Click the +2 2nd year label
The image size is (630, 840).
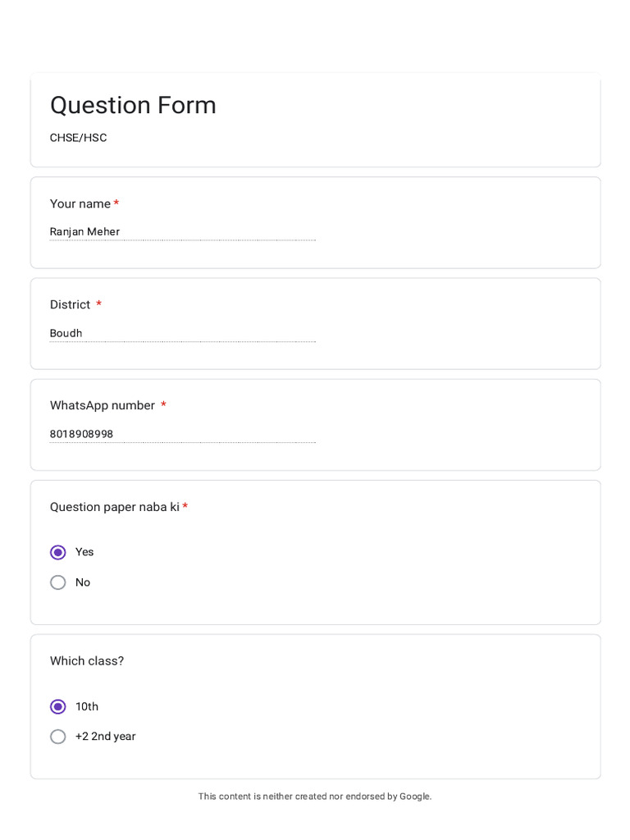[x=106, y=737]
